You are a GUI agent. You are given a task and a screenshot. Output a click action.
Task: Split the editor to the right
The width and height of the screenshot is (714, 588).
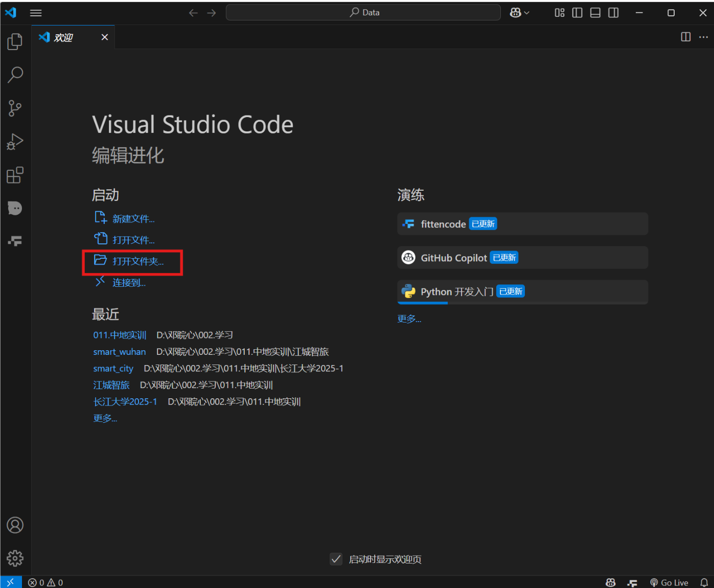click(x=686, y=37)
